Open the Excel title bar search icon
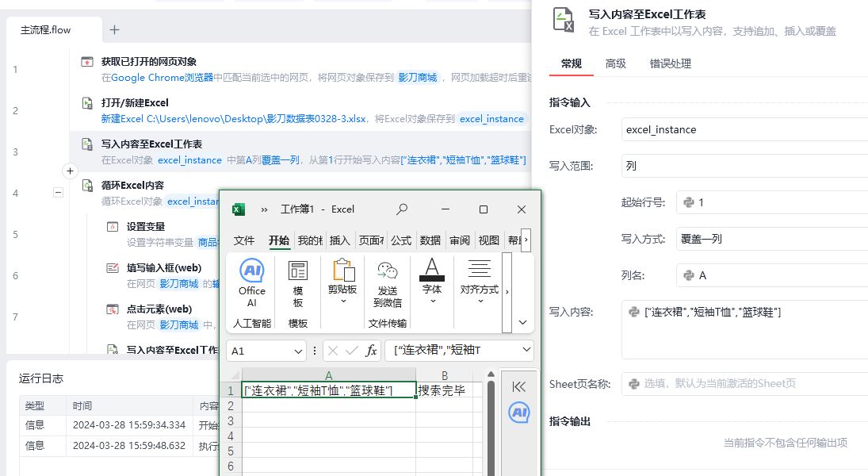This screenshot has width=868, height=476. (402, 209)
